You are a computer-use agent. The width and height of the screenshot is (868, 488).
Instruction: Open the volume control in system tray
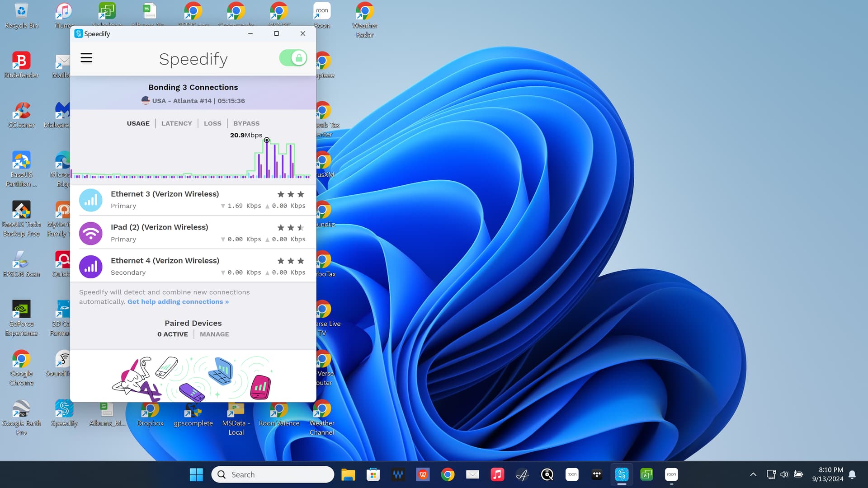tap(784, 474)
